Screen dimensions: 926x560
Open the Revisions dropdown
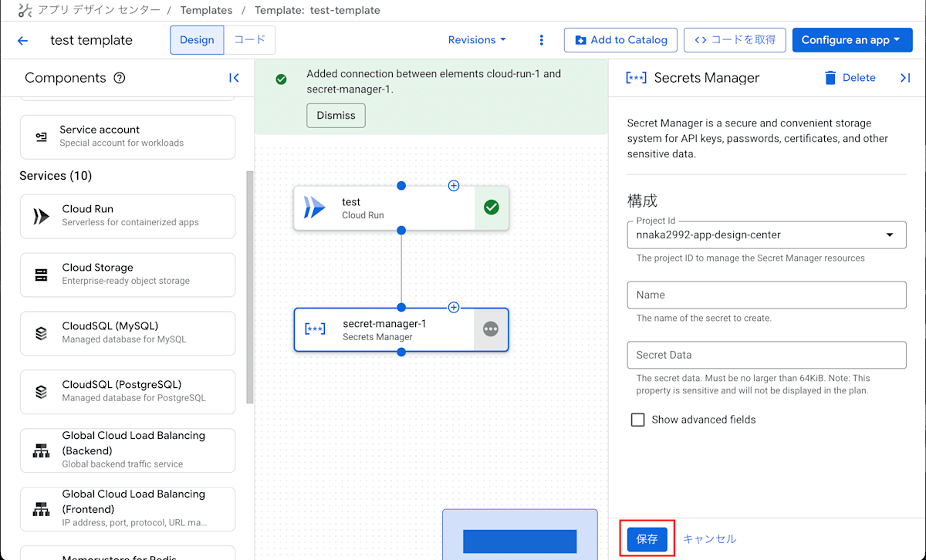(477, 40)
